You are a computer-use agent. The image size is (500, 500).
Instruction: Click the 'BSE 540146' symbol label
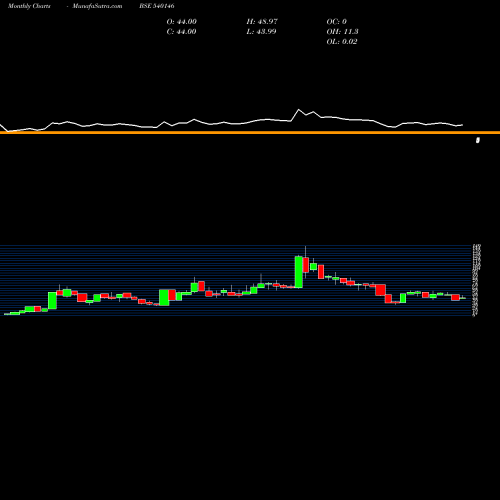pos(157,6)
